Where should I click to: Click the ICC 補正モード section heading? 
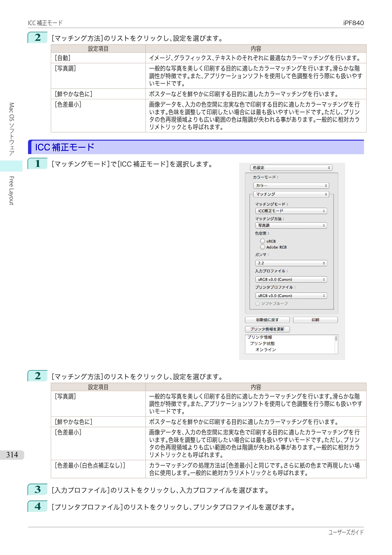pos(65,147)
